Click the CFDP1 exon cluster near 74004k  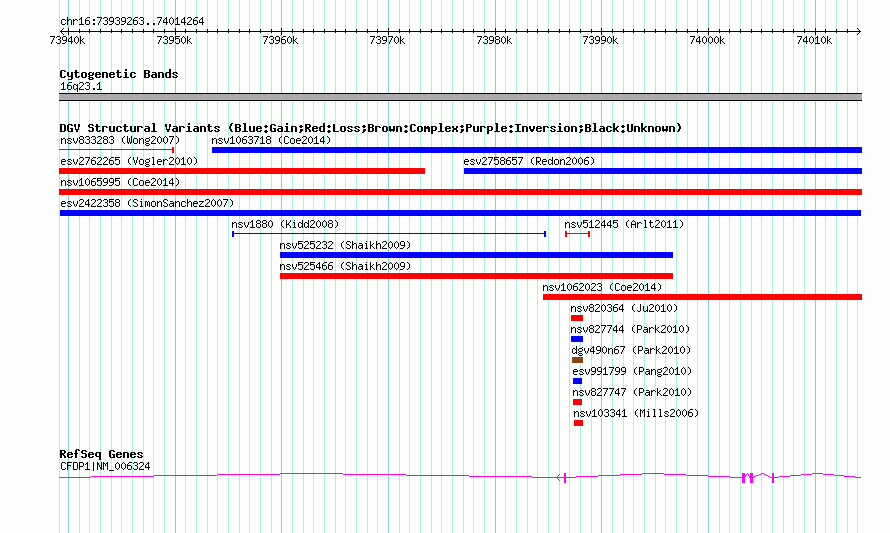click(748, 478)
